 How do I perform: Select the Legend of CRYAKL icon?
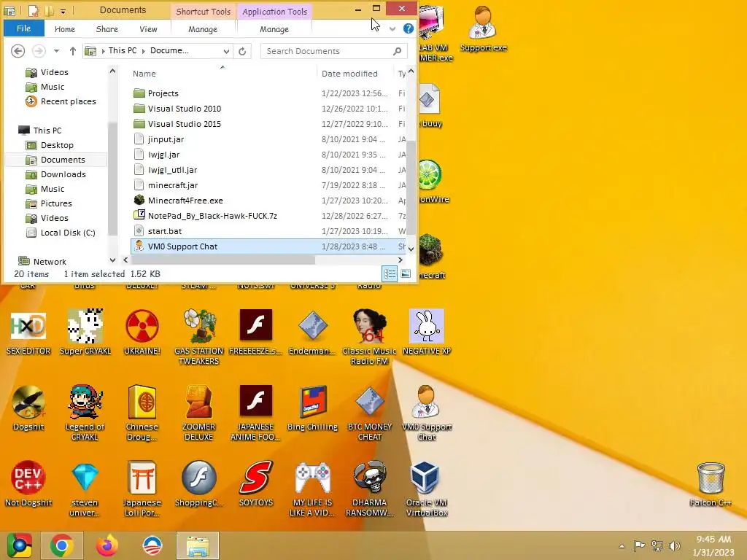[x=85, y=413]
